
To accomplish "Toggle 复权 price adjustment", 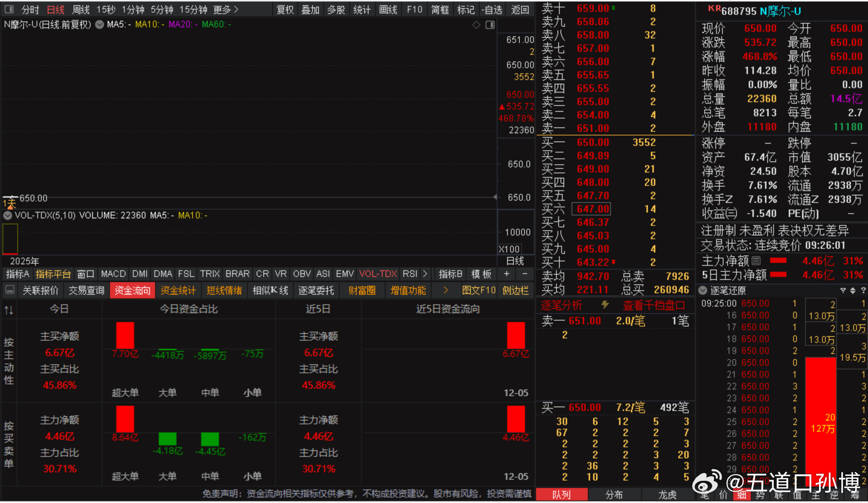I will 285,9.
